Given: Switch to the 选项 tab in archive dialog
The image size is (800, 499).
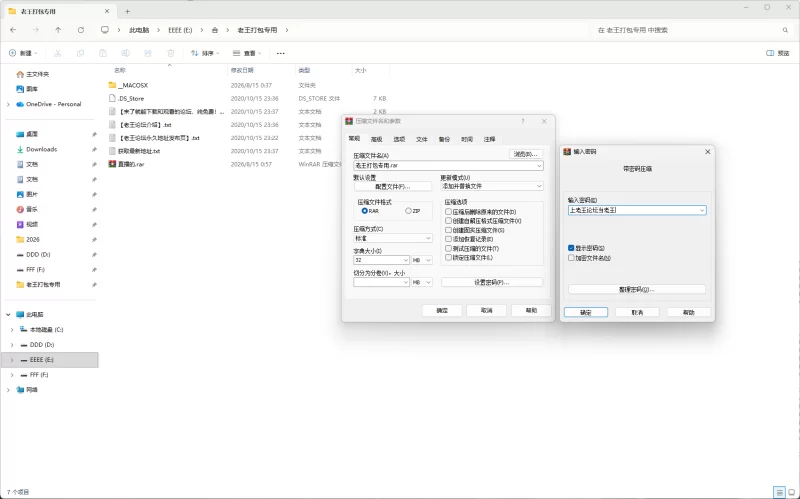Looking at the screenshot, I should pos(399,139).
